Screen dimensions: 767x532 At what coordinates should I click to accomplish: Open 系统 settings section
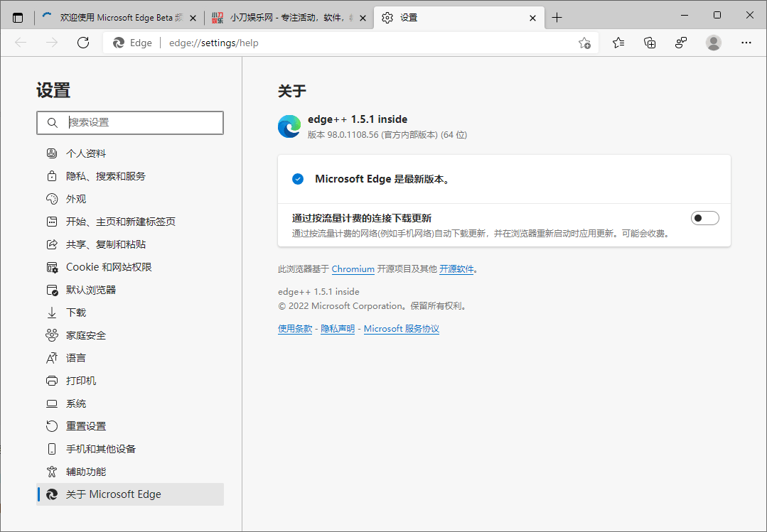(x=130, y=403)
